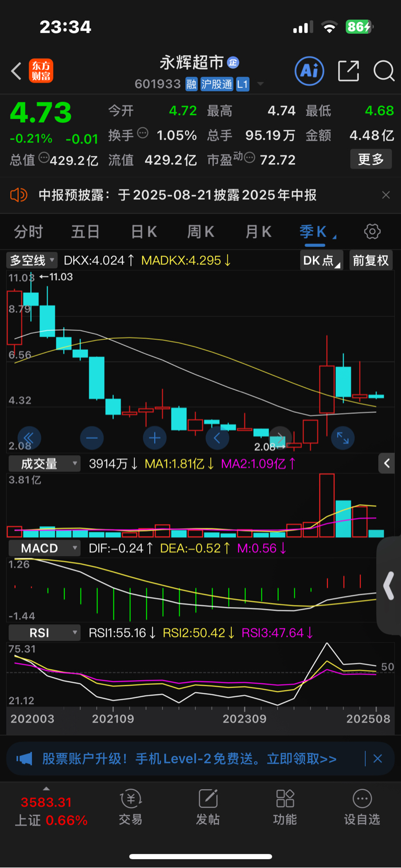Open RSI indicator dropdown
This screenshot has width=401, height=868.
(x=44, y=633)
